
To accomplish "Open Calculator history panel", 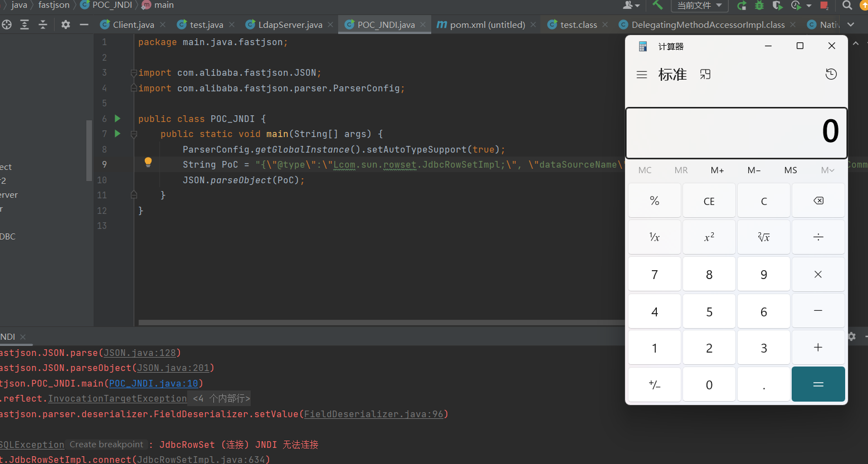I will pyautogui.click(x=831, y=74).
